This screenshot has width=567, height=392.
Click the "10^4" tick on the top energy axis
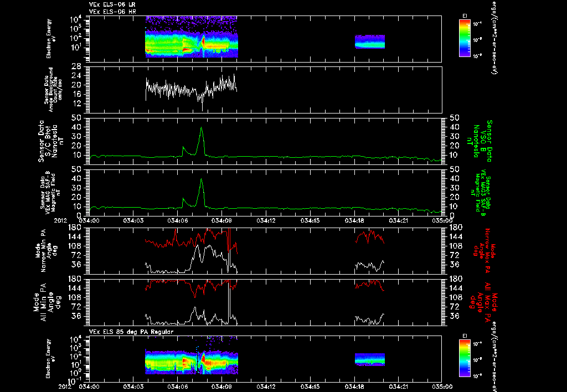pos(75,19)
